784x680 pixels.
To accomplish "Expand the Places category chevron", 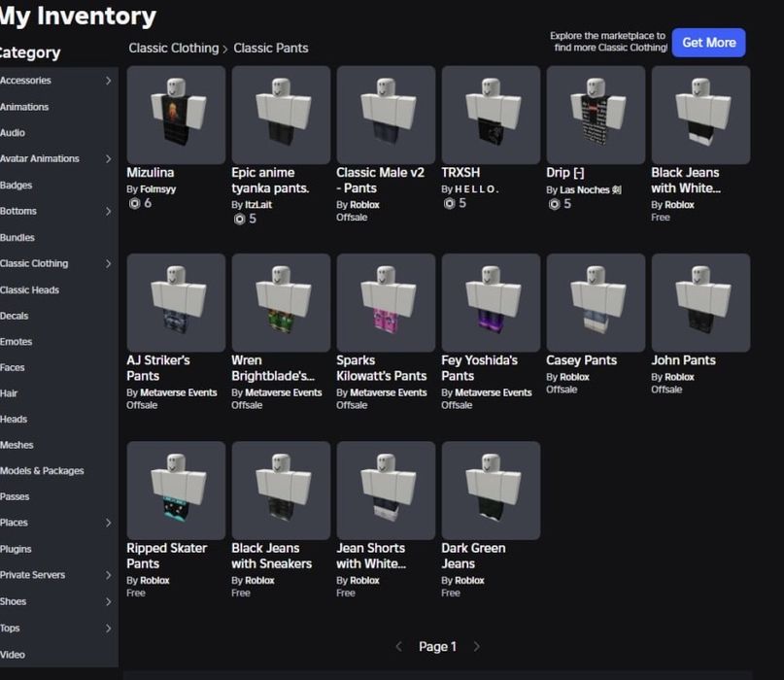I will 109,523.
